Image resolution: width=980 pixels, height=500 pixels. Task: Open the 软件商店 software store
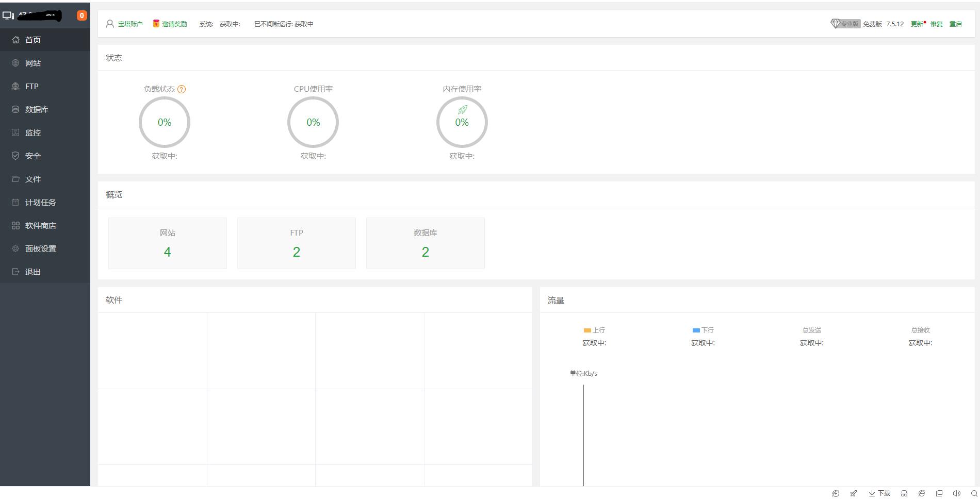tap(45, 225)
